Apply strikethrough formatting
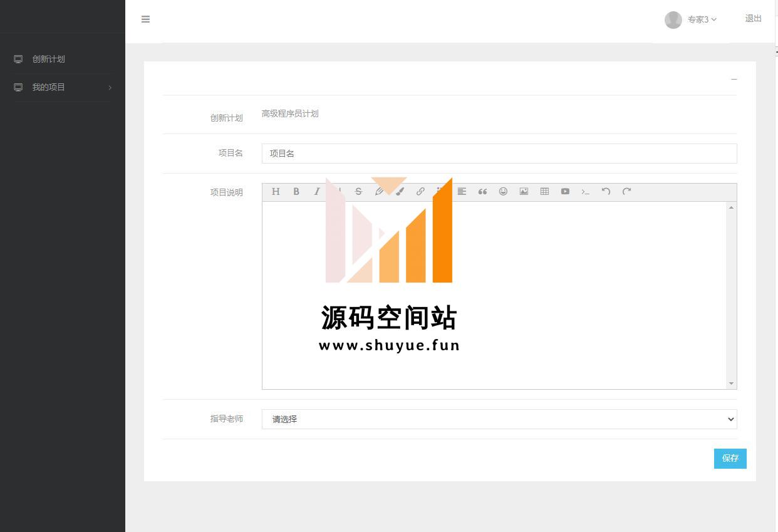This screenshot has height=532, width=778. tap(358, 192)
